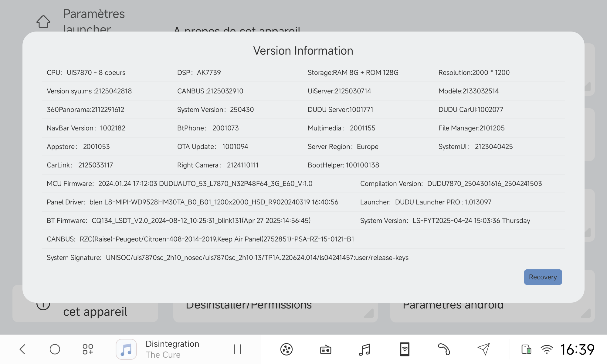Select CarLink 2125033117 entry

tap(80, 165)
